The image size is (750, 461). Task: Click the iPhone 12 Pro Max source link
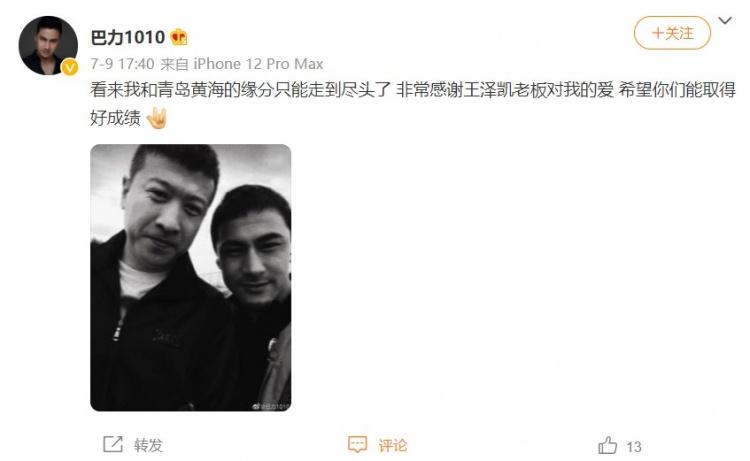click(x=258, y=64)
